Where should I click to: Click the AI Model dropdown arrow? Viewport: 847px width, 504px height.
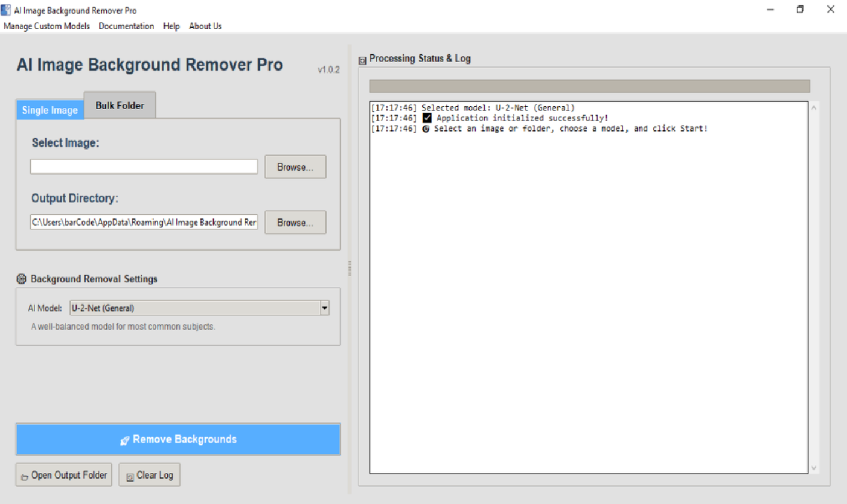pyautogui.click(x=324, y=308)
